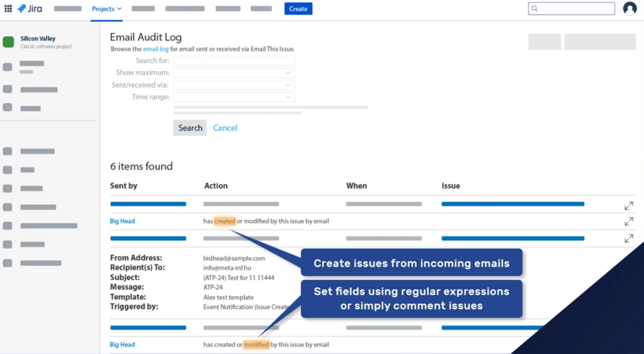644x354 pixels.
Task: Click inside the Search for input field
Action: pyautogui.click(x=233, y=60)
